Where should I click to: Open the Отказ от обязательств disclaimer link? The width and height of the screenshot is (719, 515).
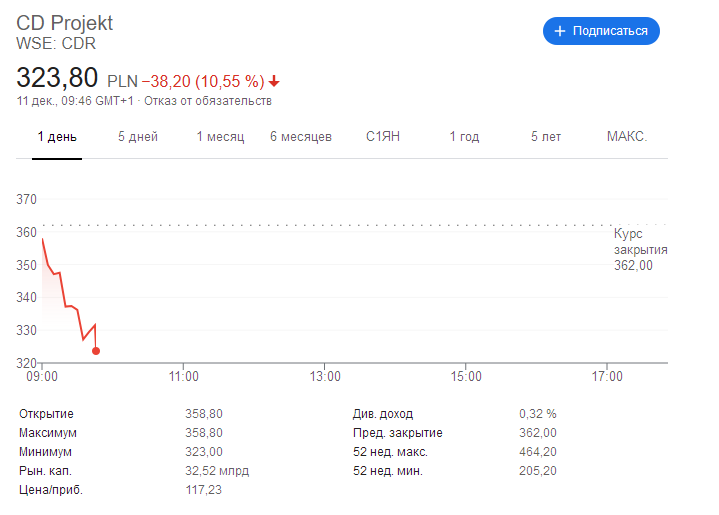click(x=208, y=101)
